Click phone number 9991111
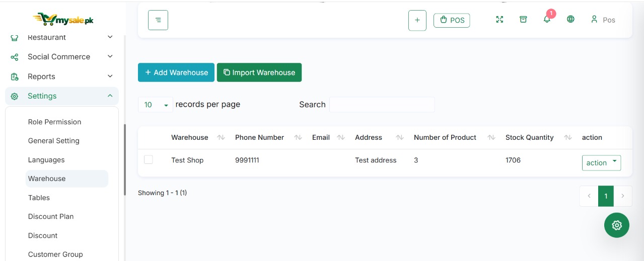The height and width of the screenshot is (261, 644). pos(247,160)
